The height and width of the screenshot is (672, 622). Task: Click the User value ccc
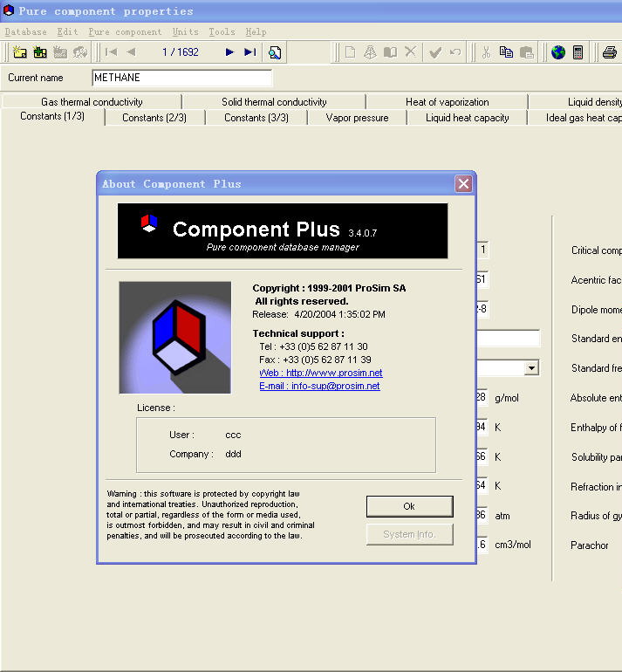[x=233, y=435]
